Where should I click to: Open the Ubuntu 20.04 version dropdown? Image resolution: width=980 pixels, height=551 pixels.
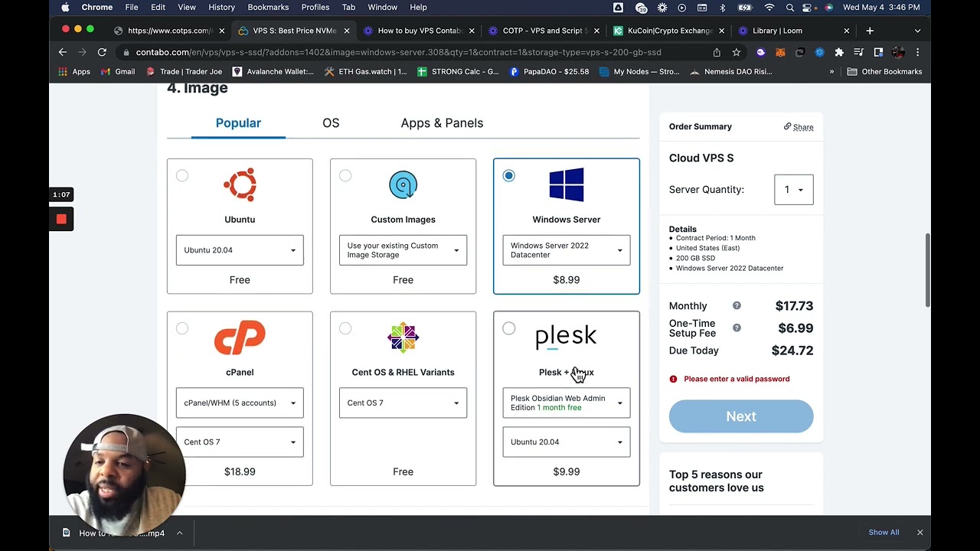click(x=240, y=250)
